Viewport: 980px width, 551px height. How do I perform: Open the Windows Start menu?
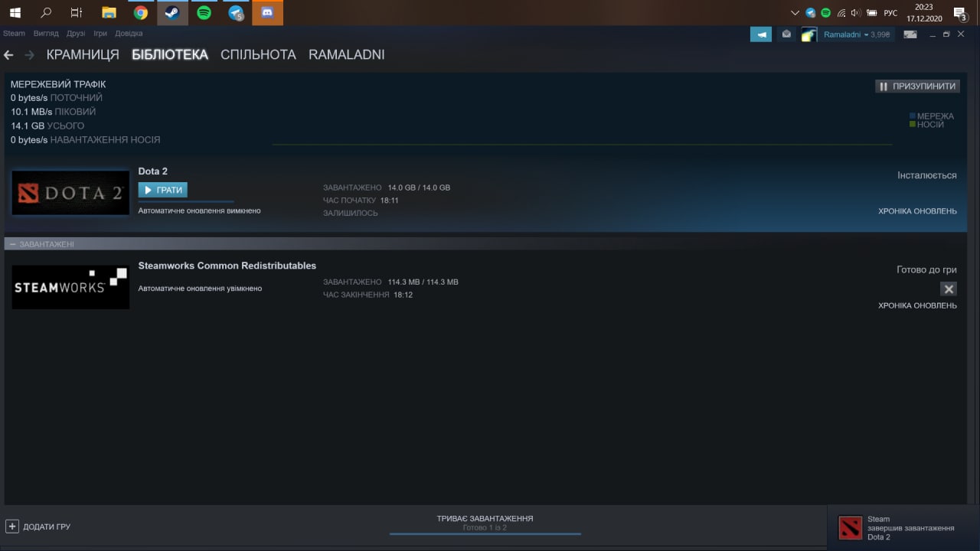point(15,13)
